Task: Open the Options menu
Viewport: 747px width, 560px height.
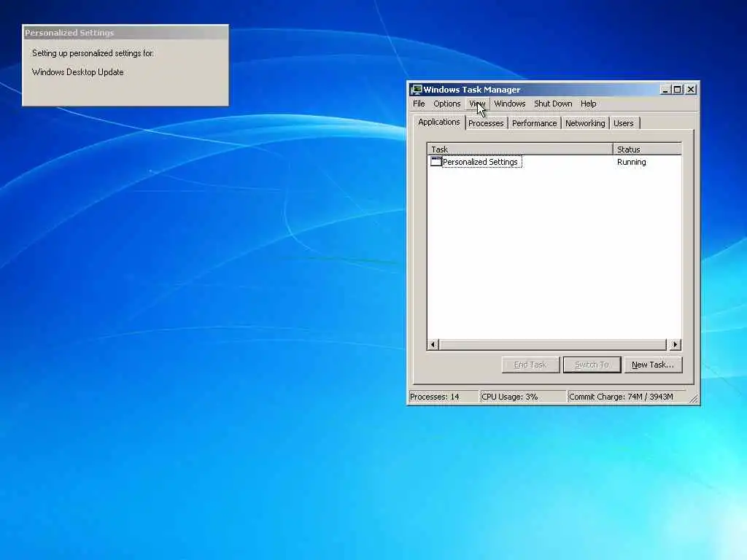Action: [447, 104]
